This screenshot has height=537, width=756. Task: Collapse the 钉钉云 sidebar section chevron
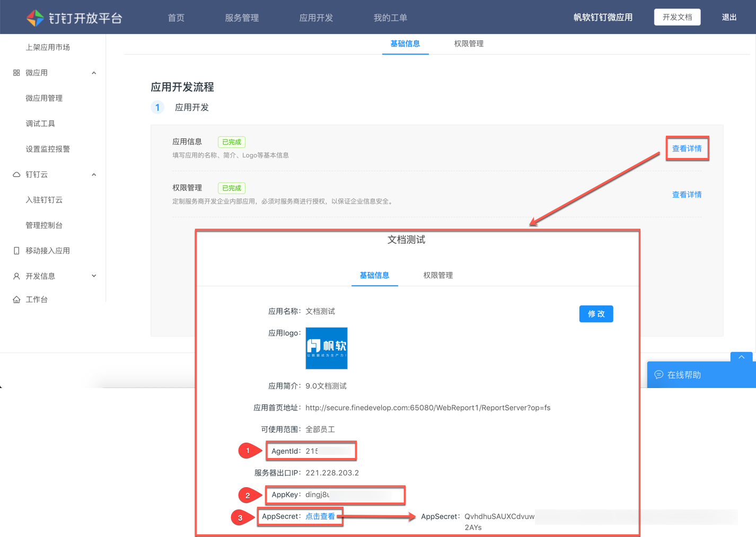pyautogui.click(x=94, y=174)
